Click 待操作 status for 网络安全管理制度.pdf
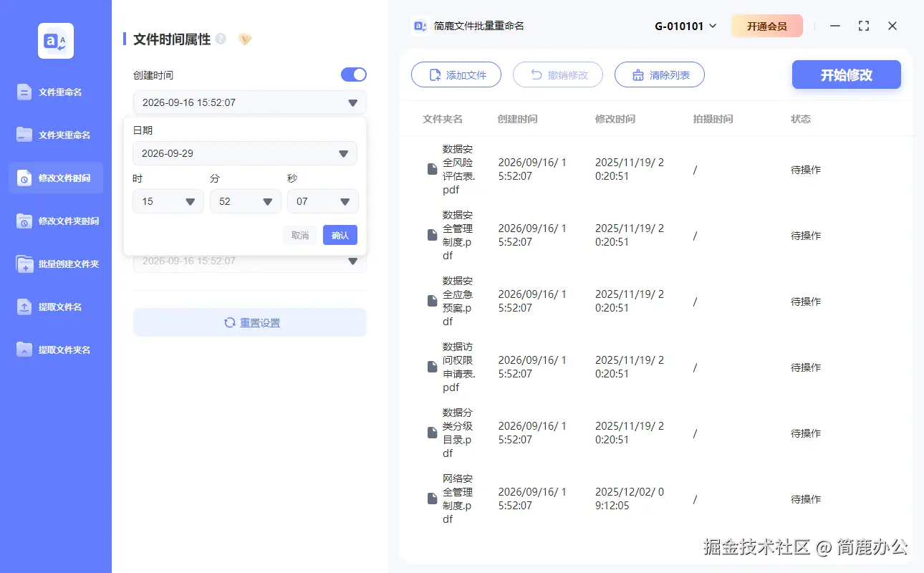This screenshot has width=924, height=573. tap(806, 499)
